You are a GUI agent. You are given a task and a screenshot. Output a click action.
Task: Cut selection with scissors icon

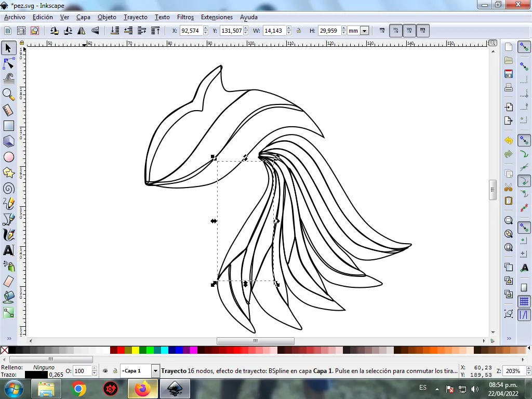tap(508, 187)
